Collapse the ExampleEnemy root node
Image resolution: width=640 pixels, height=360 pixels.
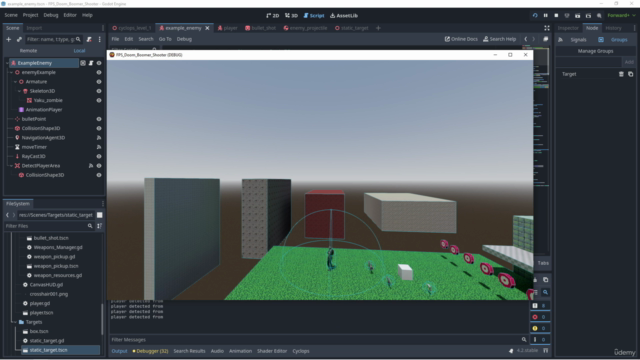pyautogui.click(x=7, y=63)
